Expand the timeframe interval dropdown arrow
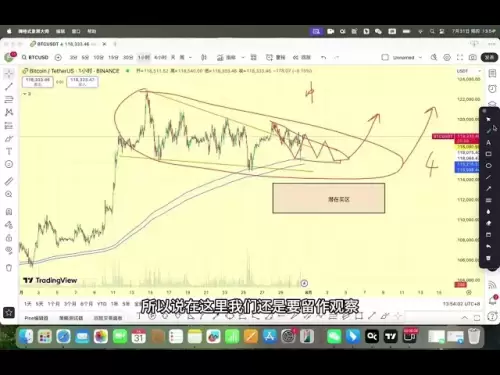The width and height of the screenshot is (500, 375). (190, 57)
